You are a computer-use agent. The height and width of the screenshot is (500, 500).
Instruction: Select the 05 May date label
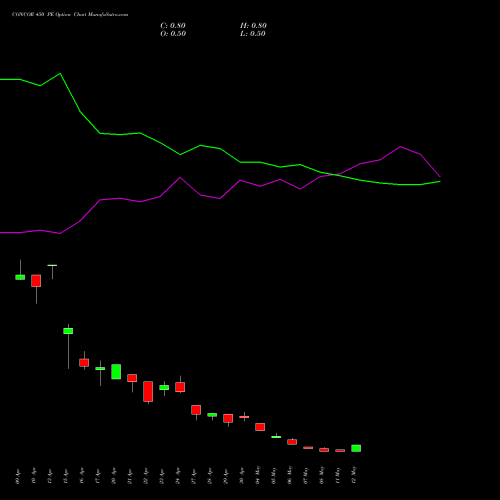(x=274, y=475)
